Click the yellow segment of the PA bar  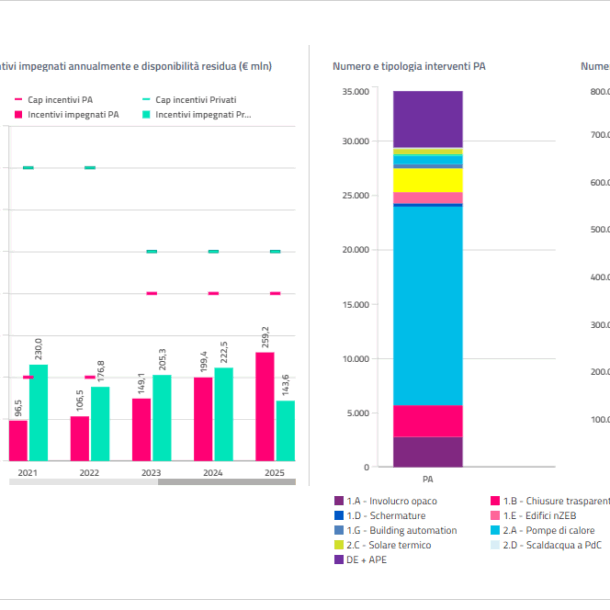(x=428, y=180)
